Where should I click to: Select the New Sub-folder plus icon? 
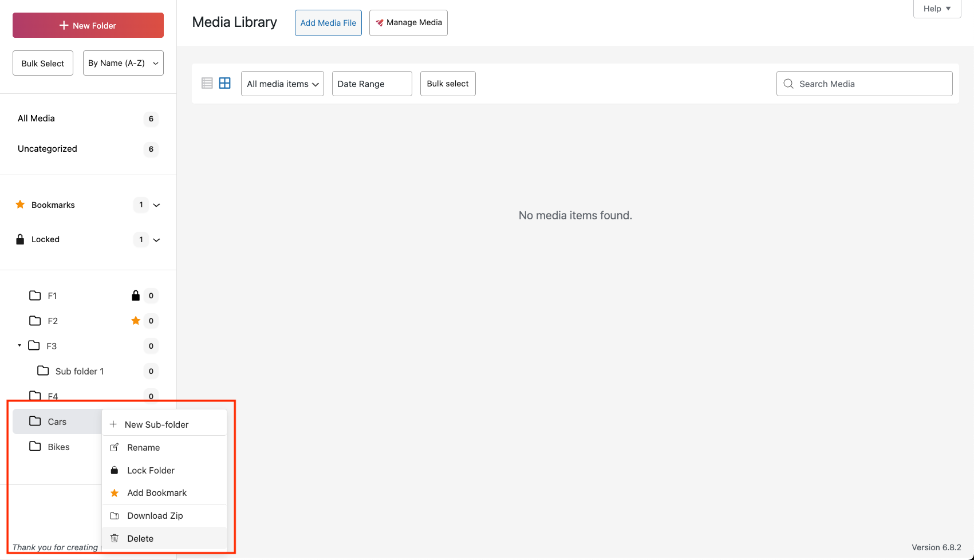coord(115,424)
